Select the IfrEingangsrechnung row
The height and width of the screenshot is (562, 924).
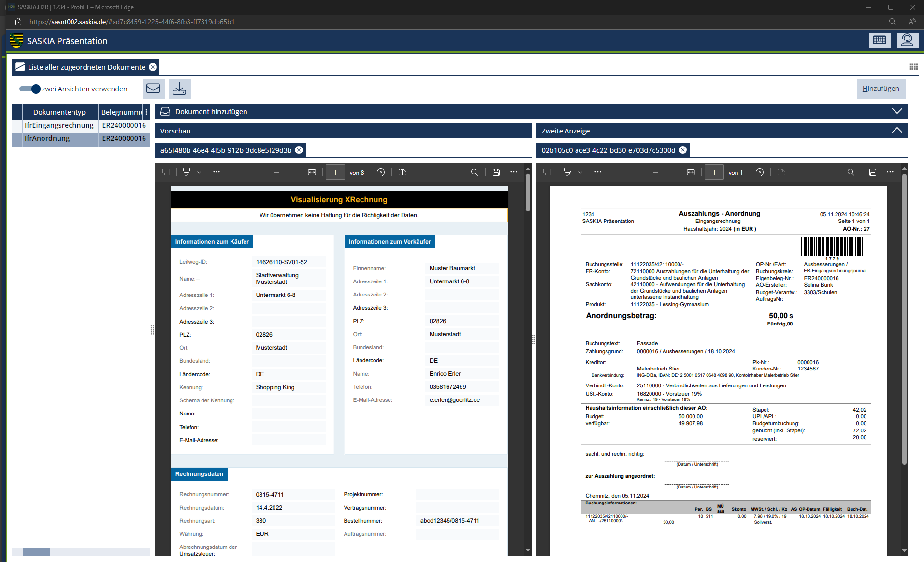pyautogui.click(x=59, y=125)
